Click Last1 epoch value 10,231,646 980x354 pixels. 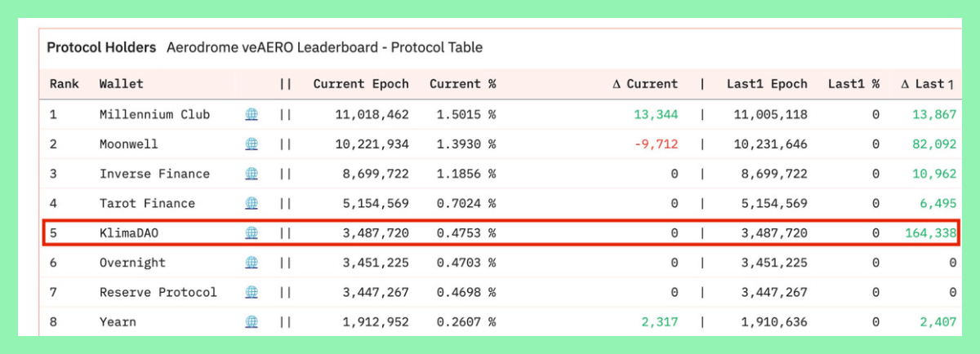click(770, 144)
